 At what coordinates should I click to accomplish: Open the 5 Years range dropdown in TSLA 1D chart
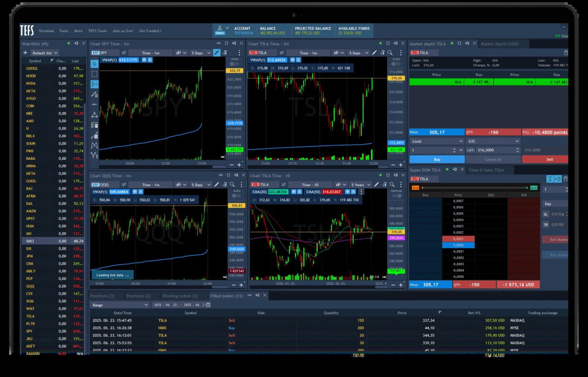pos(360,185)
